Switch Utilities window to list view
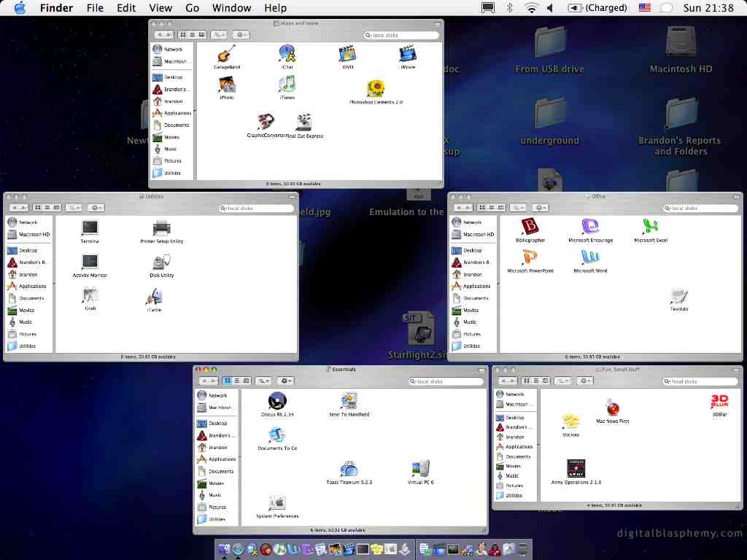747x560 pixels. (47, 208)
